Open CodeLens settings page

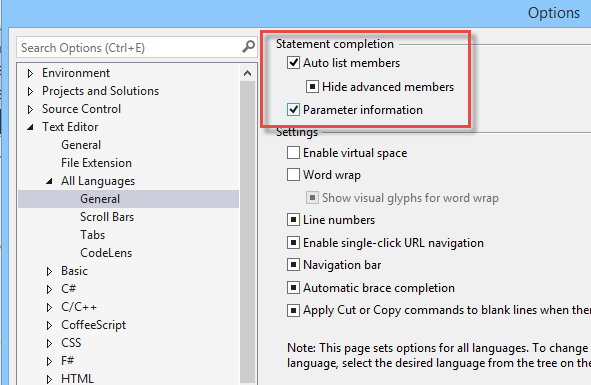106,253
